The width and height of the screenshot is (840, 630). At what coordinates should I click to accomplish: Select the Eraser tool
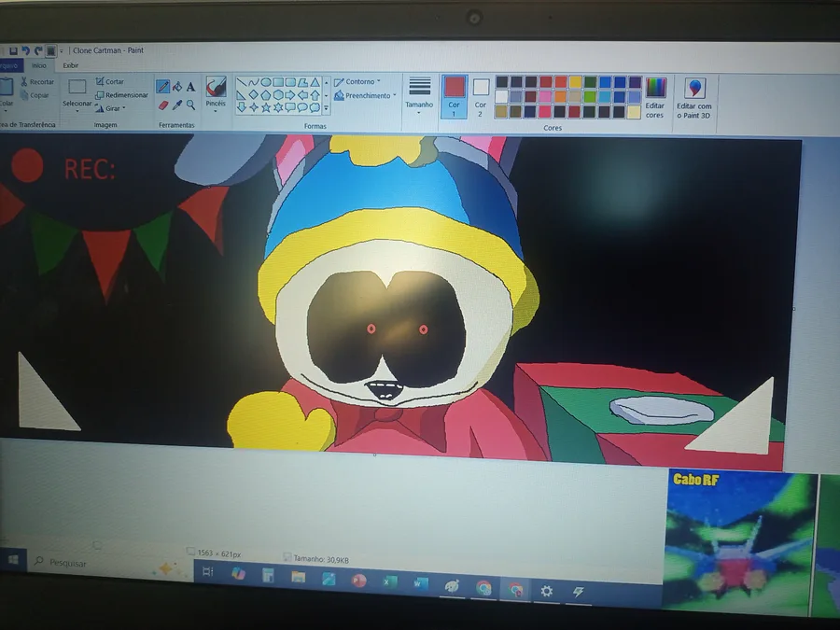point(163,105)
